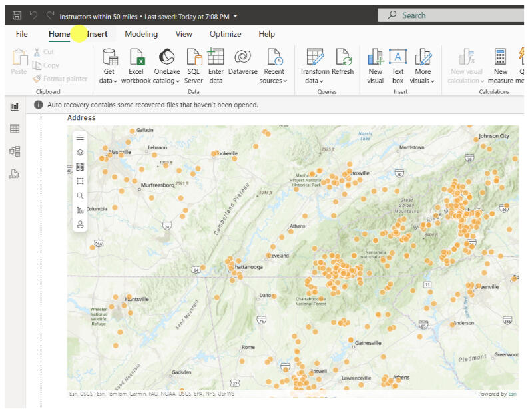Activate the map selection tool
Viewport: 532px width, 409px height.
pos(80,181)
